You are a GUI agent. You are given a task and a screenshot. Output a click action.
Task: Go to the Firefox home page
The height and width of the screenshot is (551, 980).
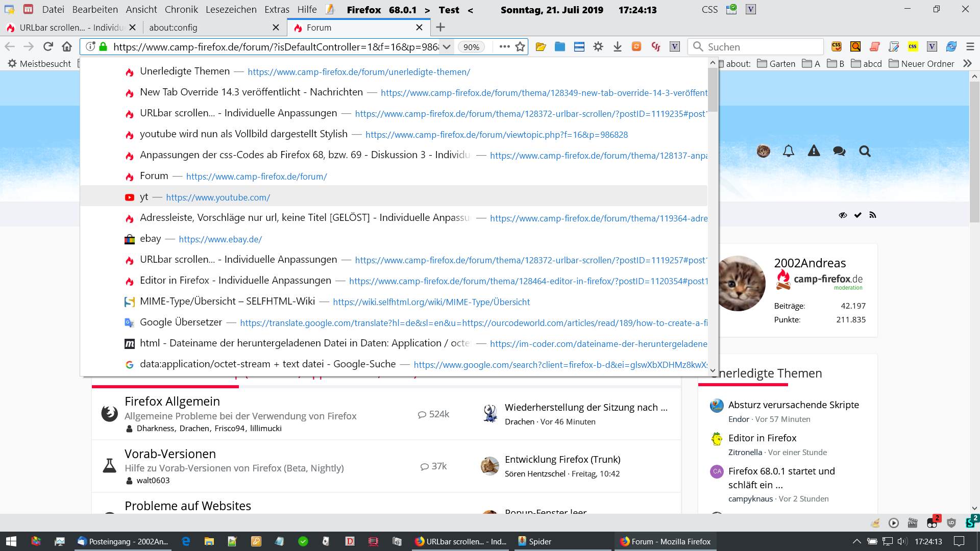[67, 47]
